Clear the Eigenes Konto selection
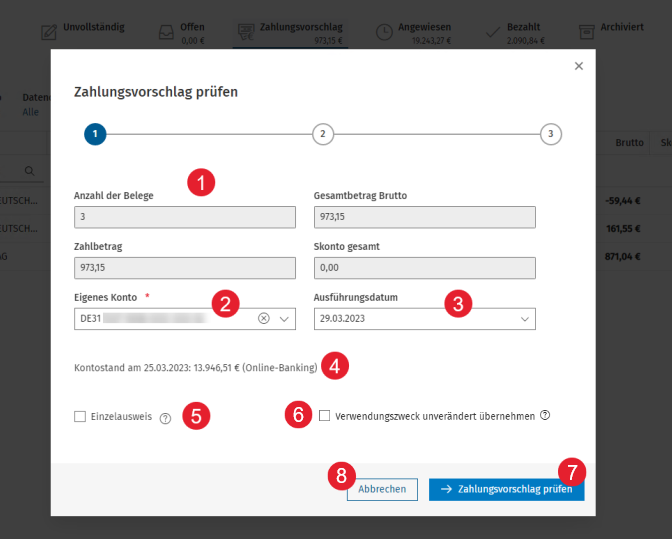 264,318
